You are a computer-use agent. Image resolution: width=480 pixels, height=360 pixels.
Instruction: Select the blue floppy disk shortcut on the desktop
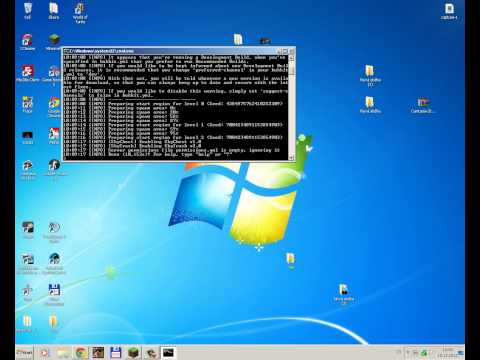(x=54, y=294)
